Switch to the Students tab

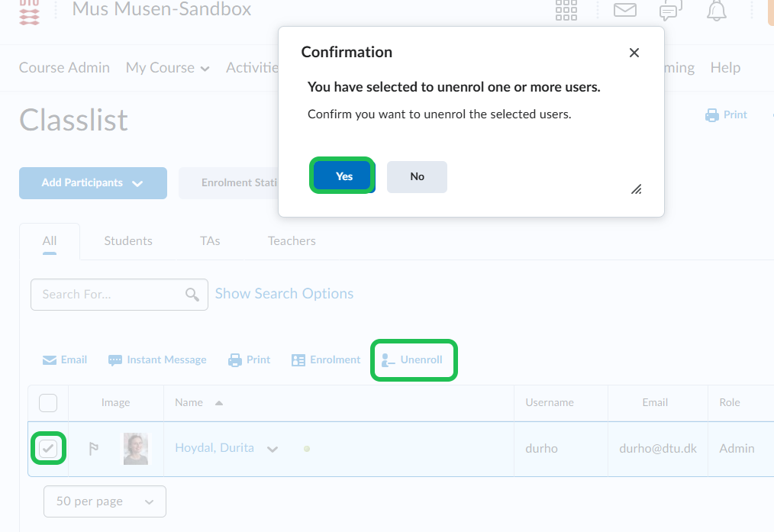(128, 240)
